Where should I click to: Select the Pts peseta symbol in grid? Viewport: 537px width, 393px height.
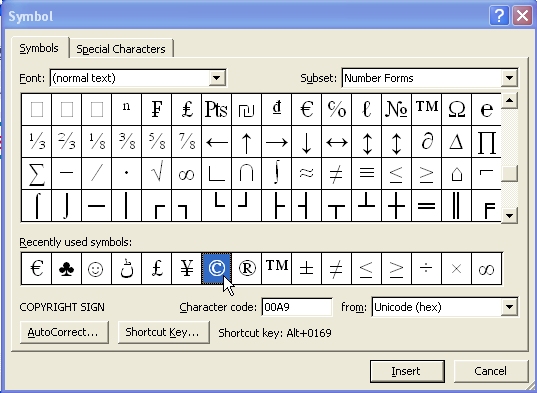(x=216, y=110)
